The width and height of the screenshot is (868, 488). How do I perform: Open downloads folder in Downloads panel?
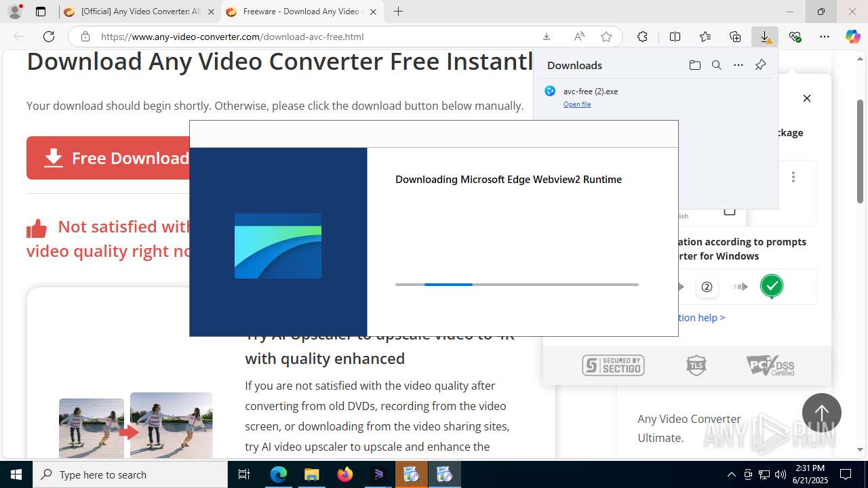coord(694,65)
